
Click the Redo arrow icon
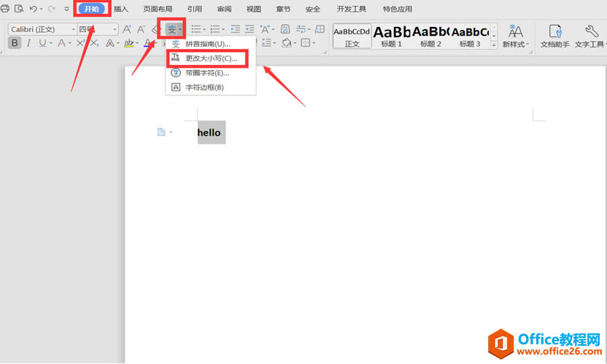51,9
